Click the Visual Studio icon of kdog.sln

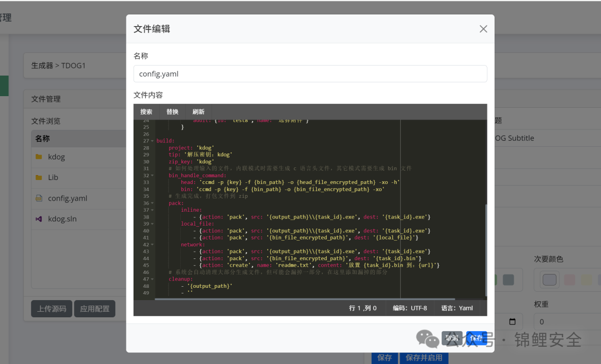[39, 219]
